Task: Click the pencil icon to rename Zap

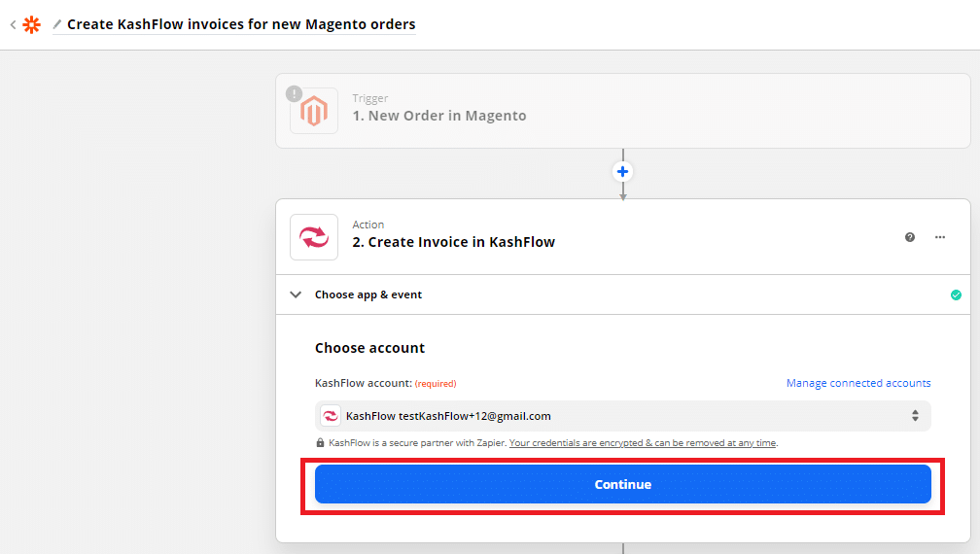Action: (57, 24)
